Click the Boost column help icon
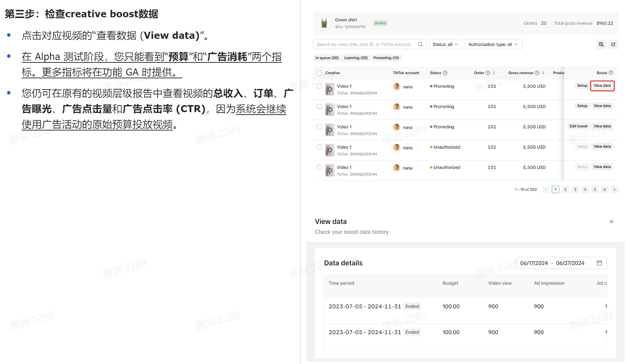This screenshot has width=628, height=364. click(x=611, y=73)
